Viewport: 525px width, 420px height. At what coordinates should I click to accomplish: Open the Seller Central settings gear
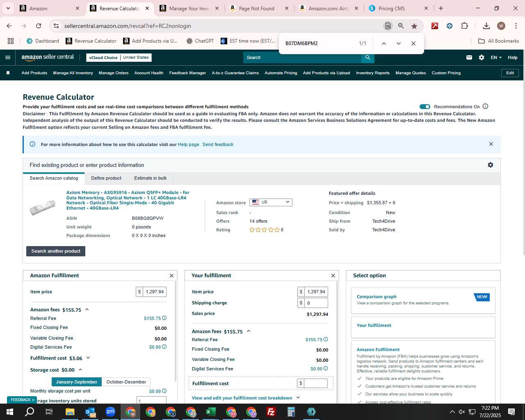click(x=482, y=57)
